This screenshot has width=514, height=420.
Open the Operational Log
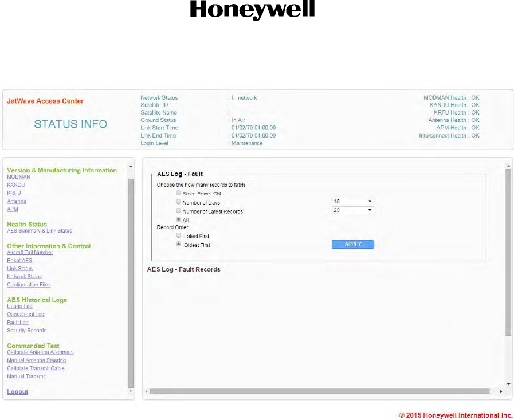26,314
